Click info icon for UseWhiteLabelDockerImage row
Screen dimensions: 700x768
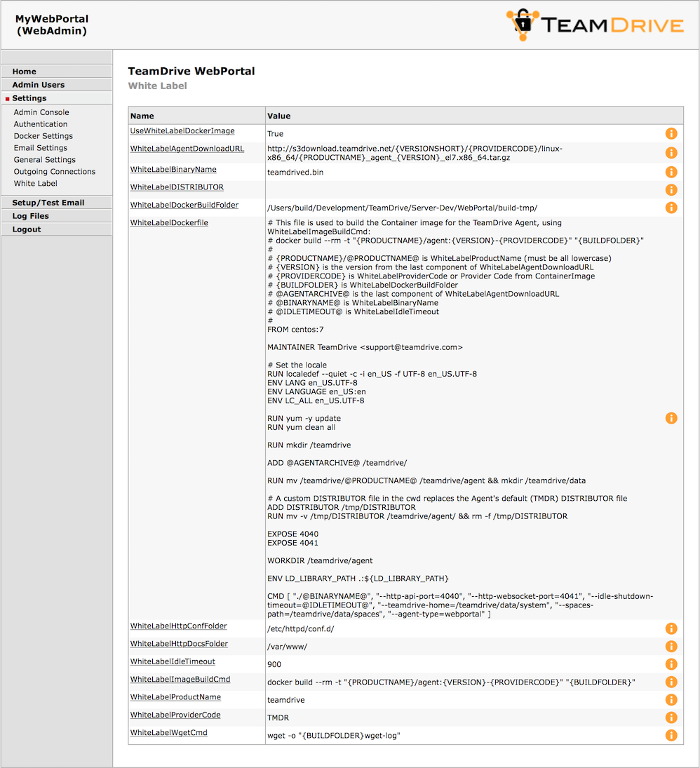[671, 133]
